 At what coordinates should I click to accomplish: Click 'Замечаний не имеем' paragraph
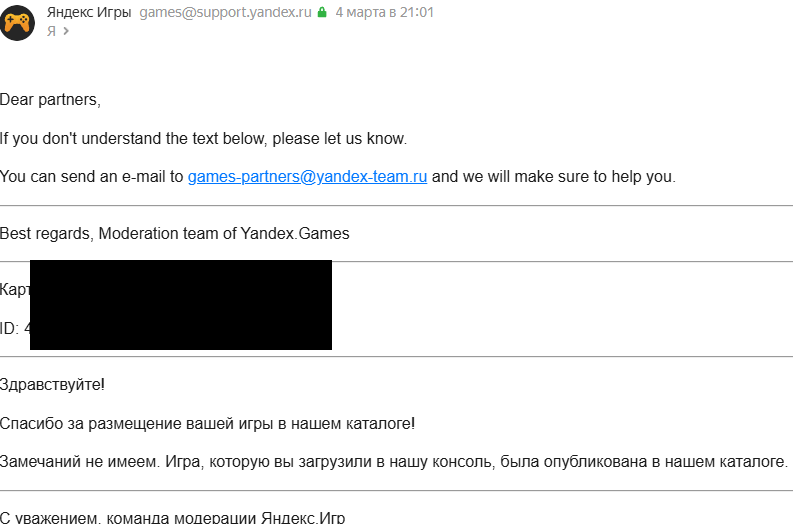pyautogui.click(x=393, y=462)
